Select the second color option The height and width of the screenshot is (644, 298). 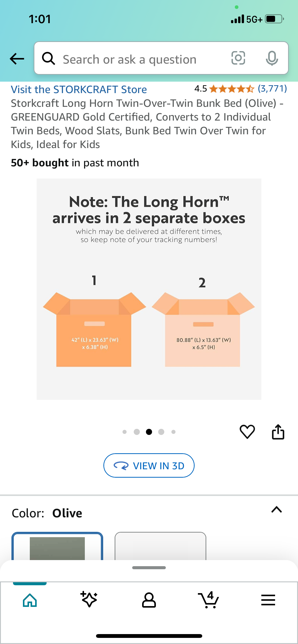tap(160, 546)
